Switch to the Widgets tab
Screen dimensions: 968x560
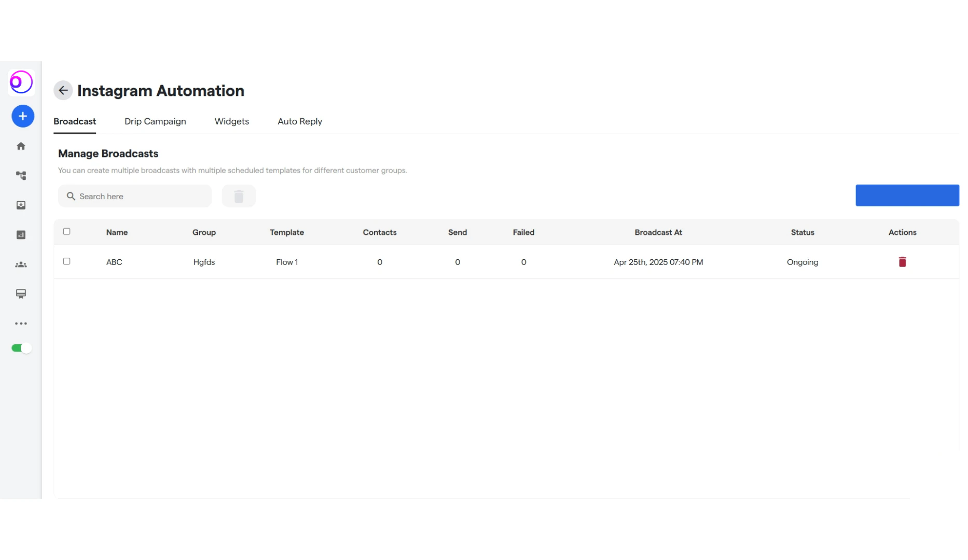232,121
